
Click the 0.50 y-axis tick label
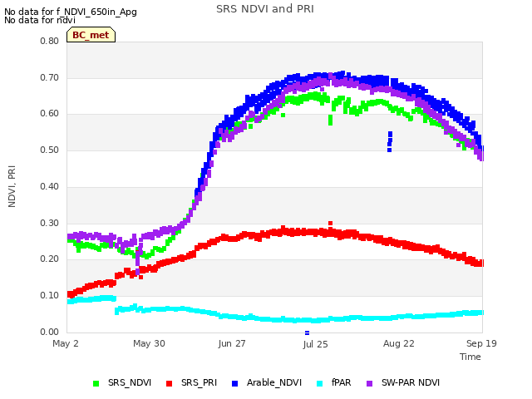coord(50,150)
